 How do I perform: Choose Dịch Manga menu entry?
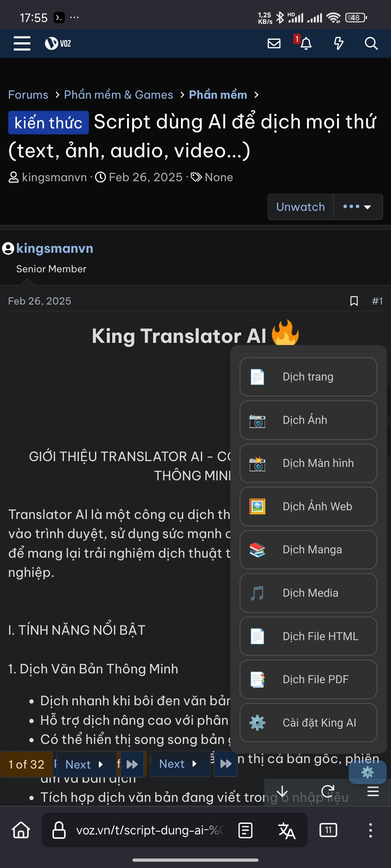pos(308,550)
